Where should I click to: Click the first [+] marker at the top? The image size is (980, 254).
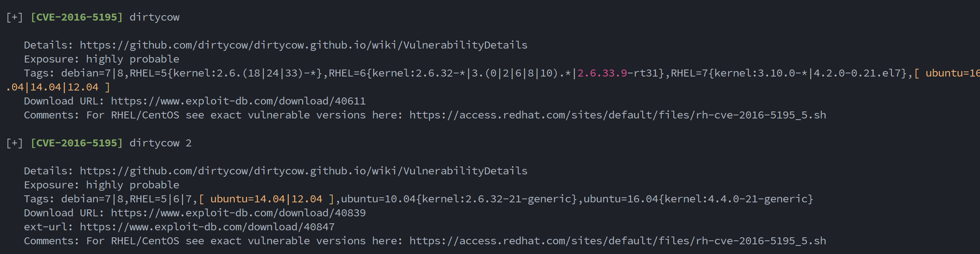point(14,17)
